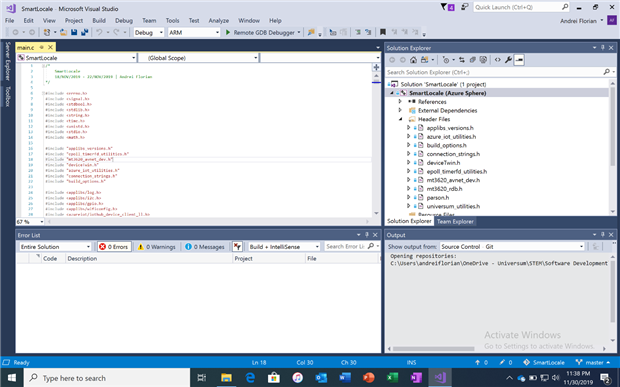Click the Output panel horizontal scrollbar

tap(433, 349)
